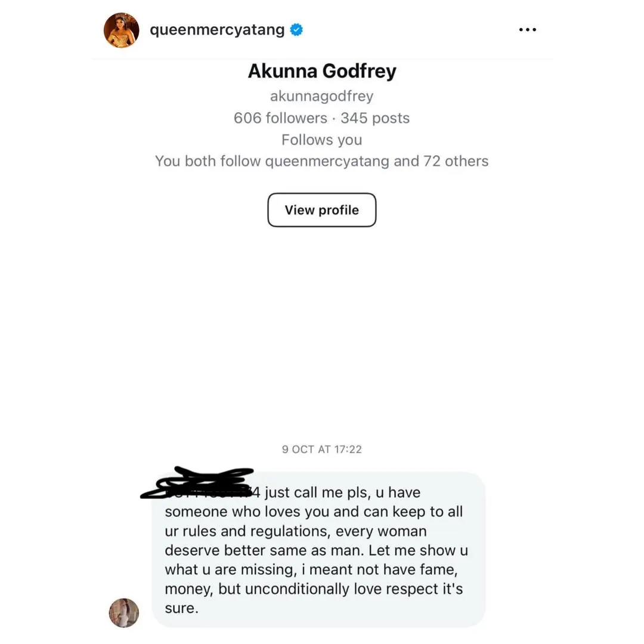The width and height of the screenshot is (644, 644).
Task: Select the received message bubble
Action: click(x=318, y=550)
